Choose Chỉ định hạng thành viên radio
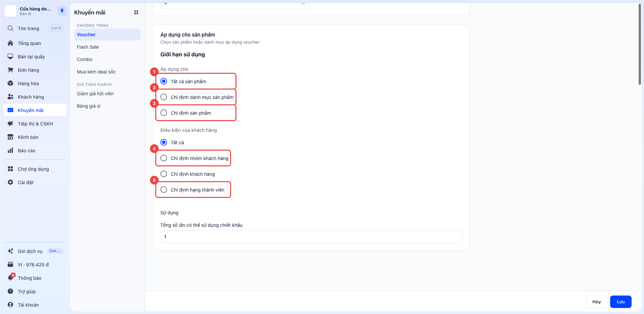The height and width of the screenshot is (314, 644). (164, 190)
